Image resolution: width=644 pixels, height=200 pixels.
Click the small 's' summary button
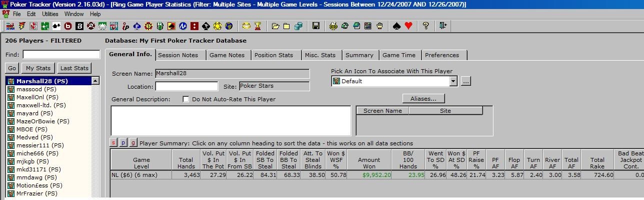pos(113,143)
